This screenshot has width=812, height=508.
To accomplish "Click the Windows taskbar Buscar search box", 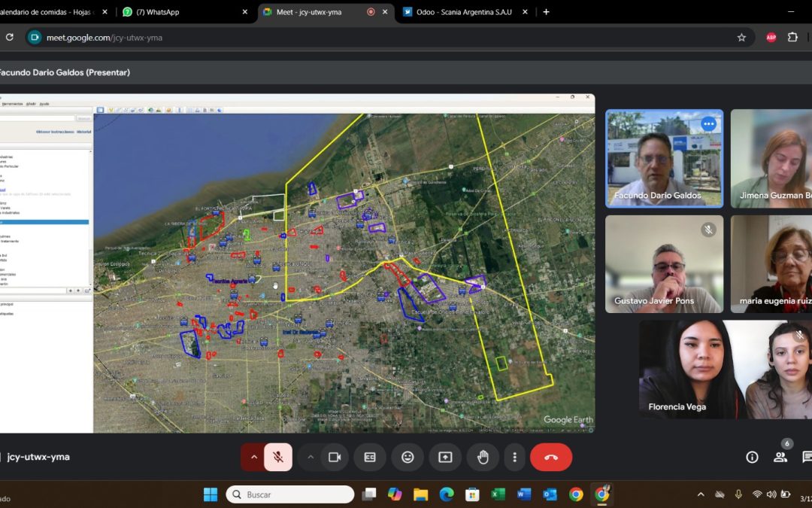I will tap(290, 494).
